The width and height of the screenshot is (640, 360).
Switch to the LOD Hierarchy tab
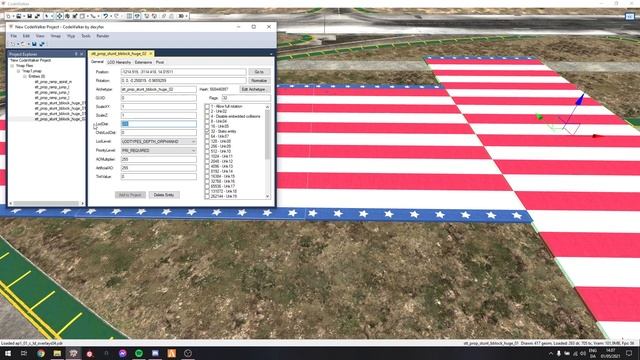pyautogui.click(x=119, y=62)
